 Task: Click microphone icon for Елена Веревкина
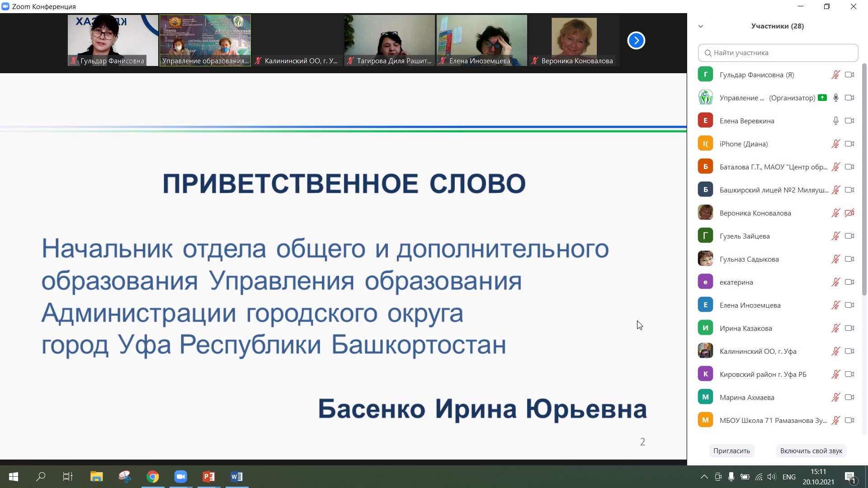(x=835, y=121)
